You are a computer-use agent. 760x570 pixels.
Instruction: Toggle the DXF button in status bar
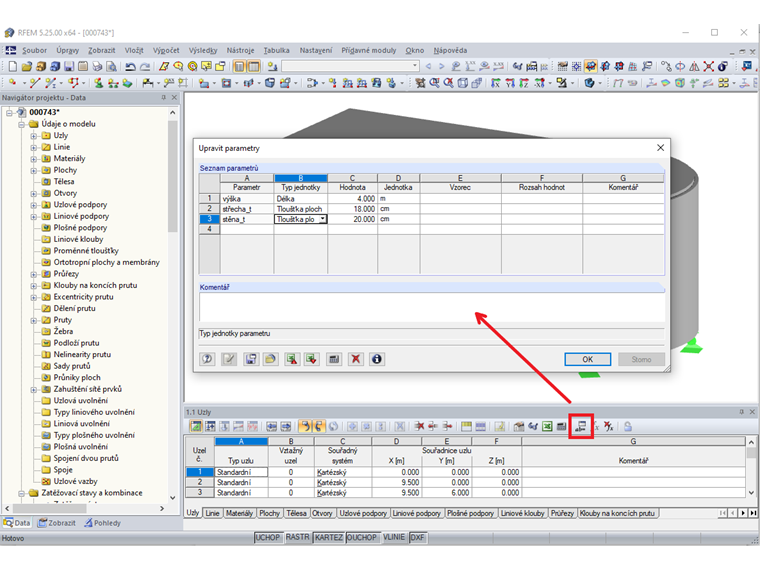(417, 538)
